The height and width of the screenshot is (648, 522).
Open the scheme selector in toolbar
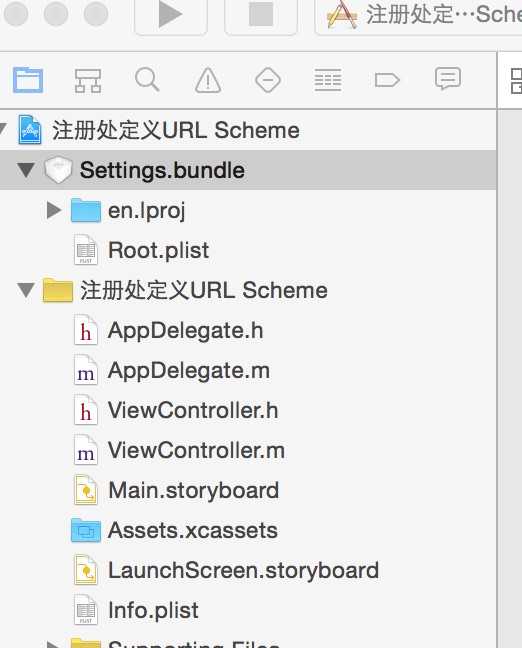coord(418,15)
